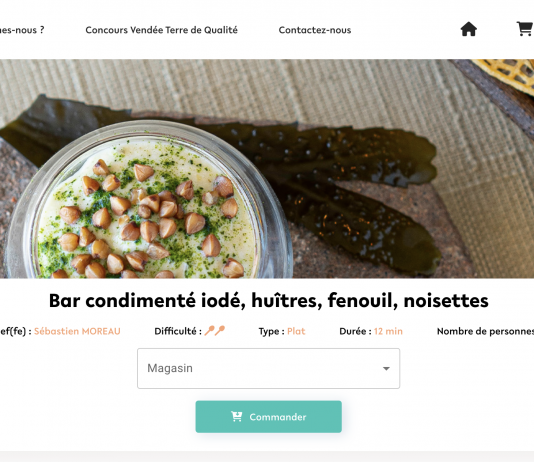Click the cart icon inside Commander button

[x=236, y=416]
